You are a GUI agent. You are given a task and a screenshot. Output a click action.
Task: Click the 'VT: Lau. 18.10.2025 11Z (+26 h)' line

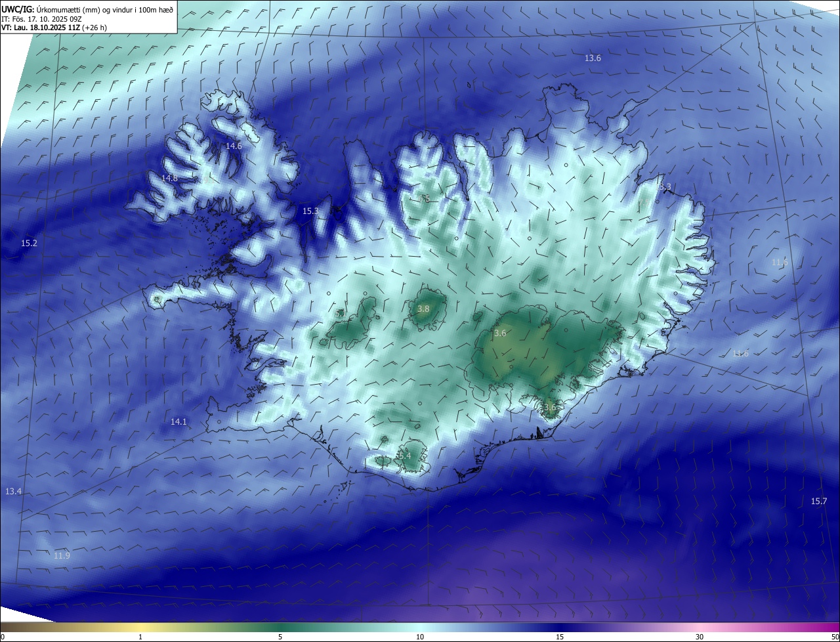click(55, 28)
